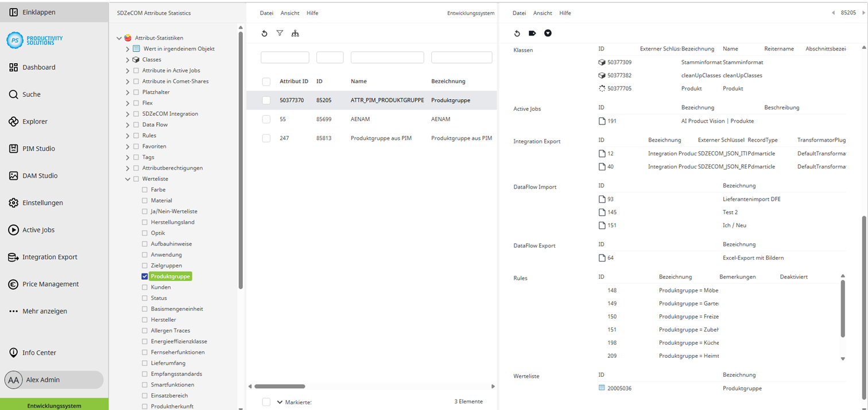Open the dark dropdown circle in the right toolbar
Image resolution: width=868 pixels, height=410 pixels.
pyautogui.click(x=548, y=33)
